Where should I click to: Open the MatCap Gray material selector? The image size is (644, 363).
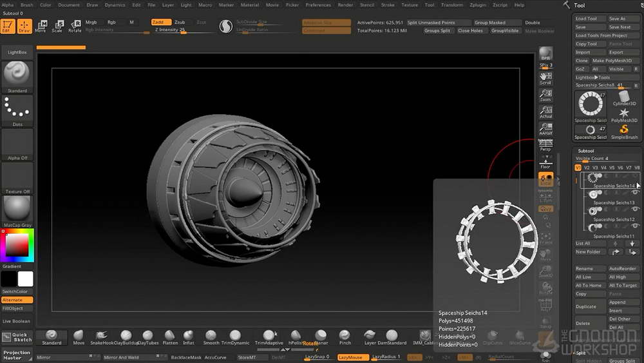coord(17,211)
